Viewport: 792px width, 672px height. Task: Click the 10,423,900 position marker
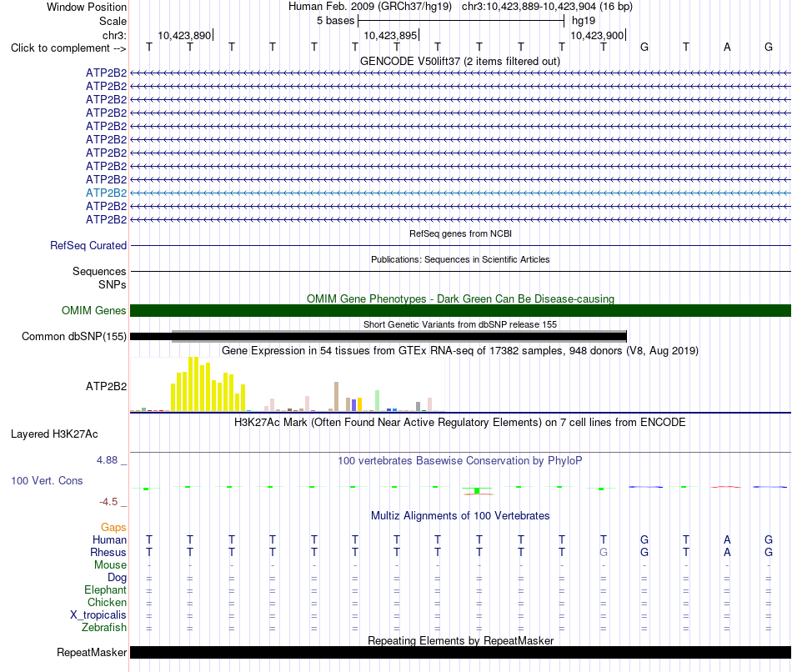click(597, 35)
